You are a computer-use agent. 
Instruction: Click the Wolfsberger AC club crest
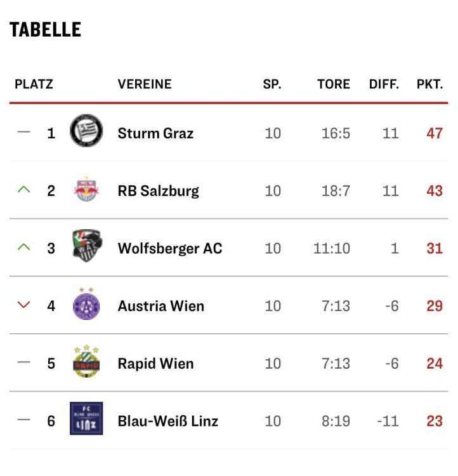pos(86,246)
